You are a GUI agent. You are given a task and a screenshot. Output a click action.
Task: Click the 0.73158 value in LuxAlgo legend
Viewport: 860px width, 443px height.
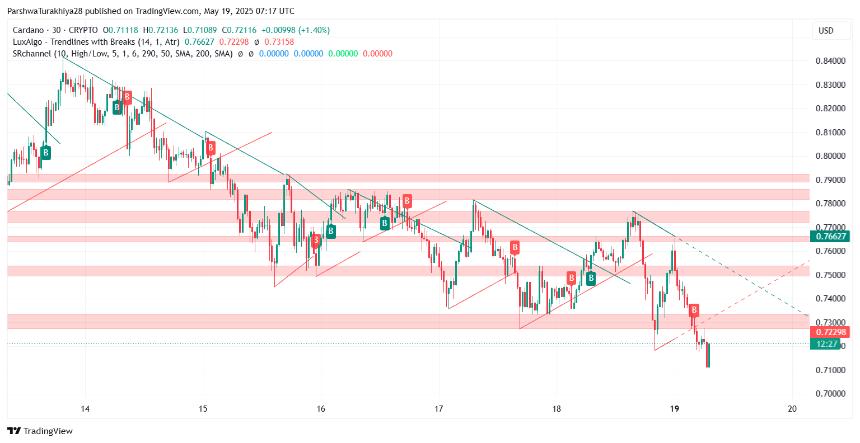279,42
